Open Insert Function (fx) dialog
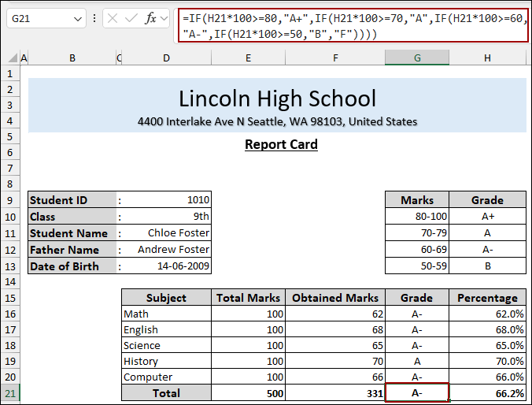 coord(151,18)
